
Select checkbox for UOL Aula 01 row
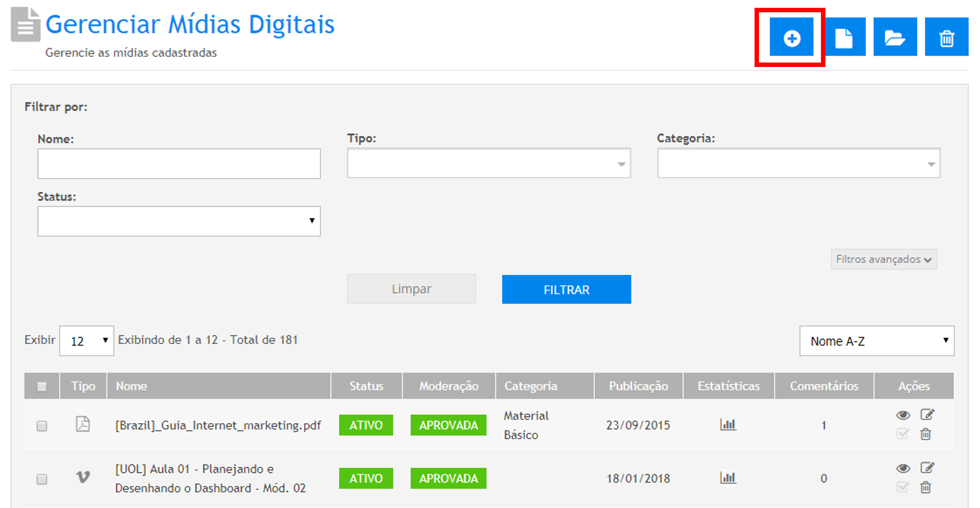point(42,479)
